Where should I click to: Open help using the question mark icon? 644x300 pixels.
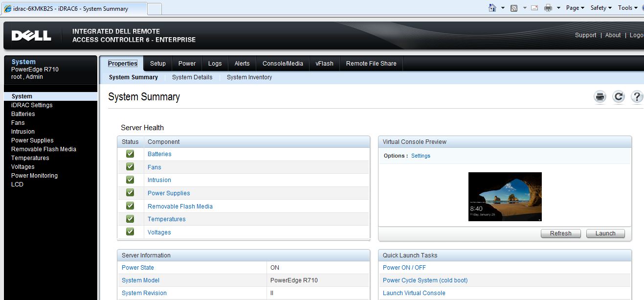(x=637, y=96)
